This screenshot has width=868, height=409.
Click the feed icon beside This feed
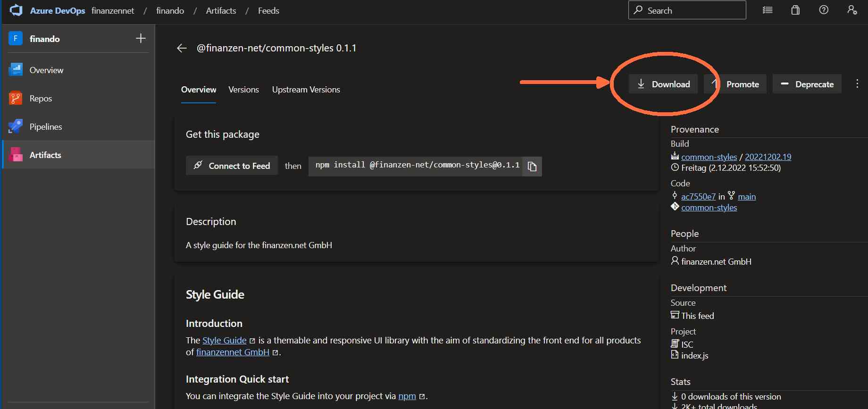click(x=675, y=315)
